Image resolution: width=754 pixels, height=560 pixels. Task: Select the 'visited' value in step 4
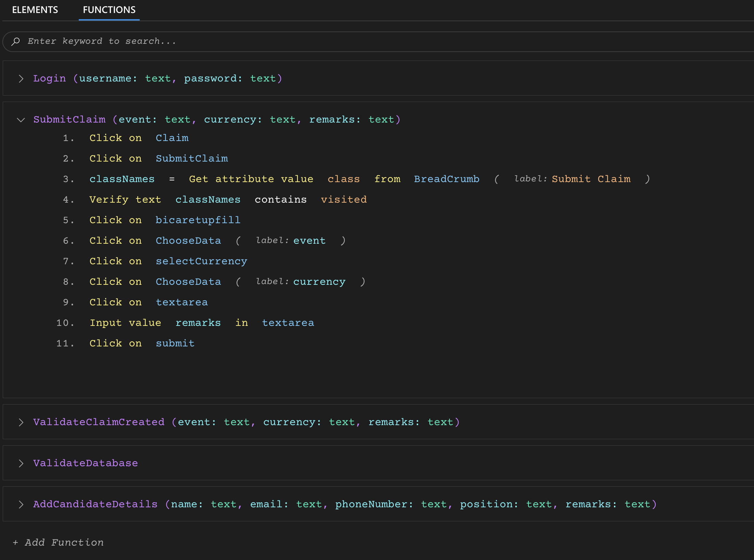click(344, 200)
